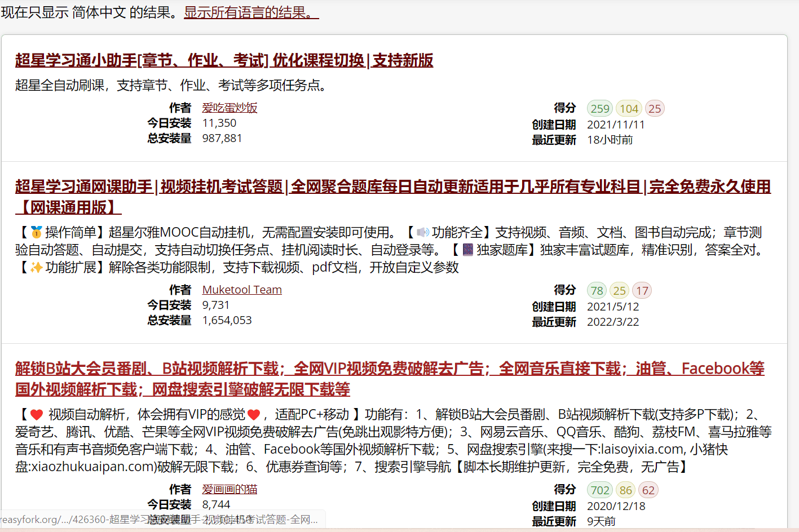Click the 创建日期 label next to 2021/5/12
799x532 pixels.
[x=554, y=307]
